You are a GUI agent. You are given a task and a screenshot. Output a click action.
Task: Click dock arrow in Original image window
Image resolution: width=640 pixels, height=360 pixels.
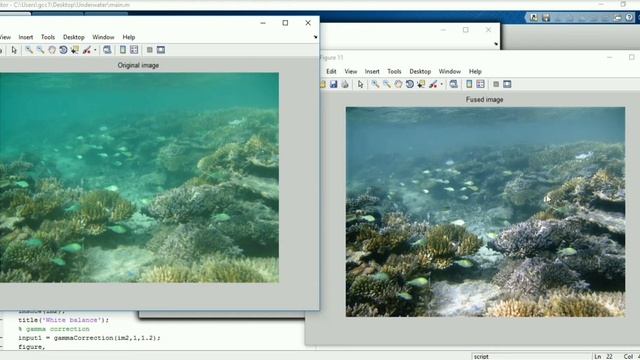point(315,37)
